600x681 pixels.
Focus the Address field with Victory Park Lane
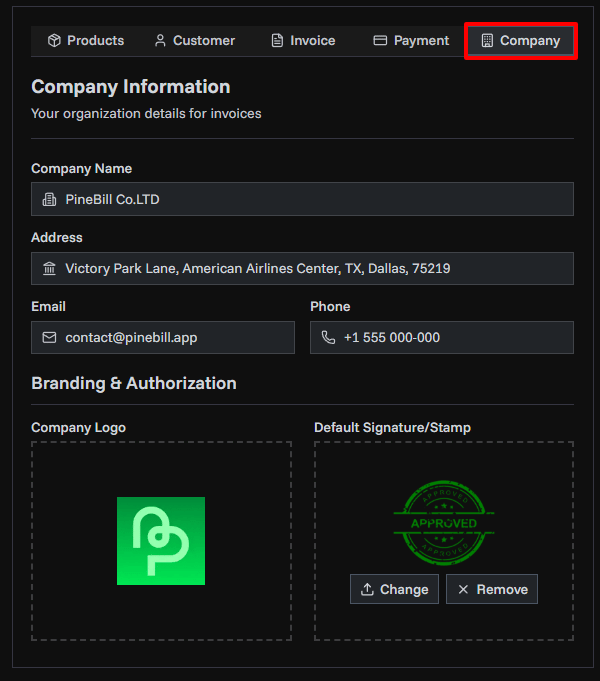302,268
